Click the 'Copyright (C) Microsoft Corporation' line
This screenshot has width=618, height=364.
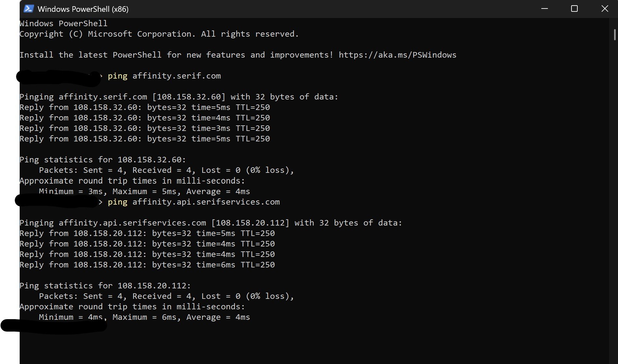159,34
